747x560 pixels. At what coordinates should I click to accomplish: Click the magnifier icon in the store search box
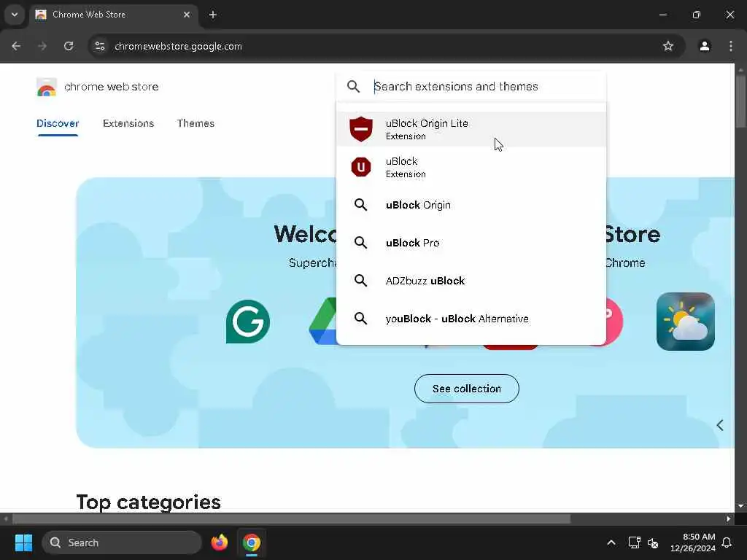pyautogui.click(x=354, y=86)
